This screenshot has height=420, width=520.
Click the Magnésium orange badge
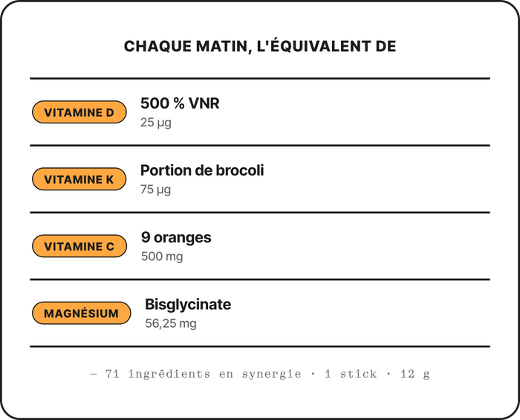coord(81,313)
